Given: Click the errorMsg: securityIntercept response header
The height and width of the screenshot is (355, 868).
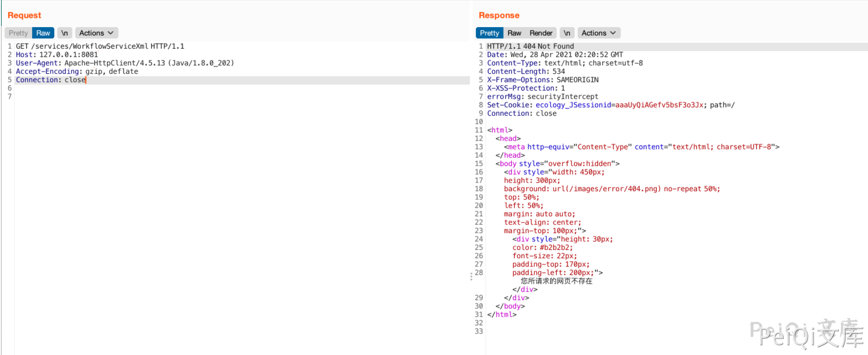Looking at the screenshot, I should pos(542,97).
